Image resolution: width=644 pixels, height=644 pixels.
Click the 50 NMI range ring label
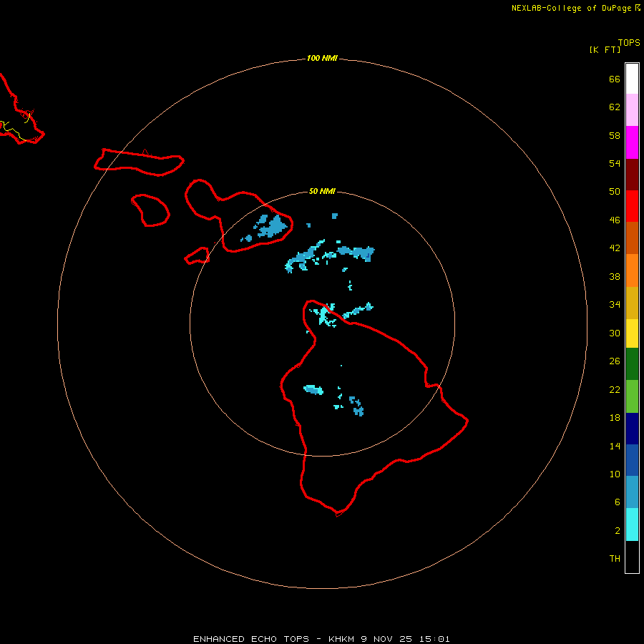[322, 191]
